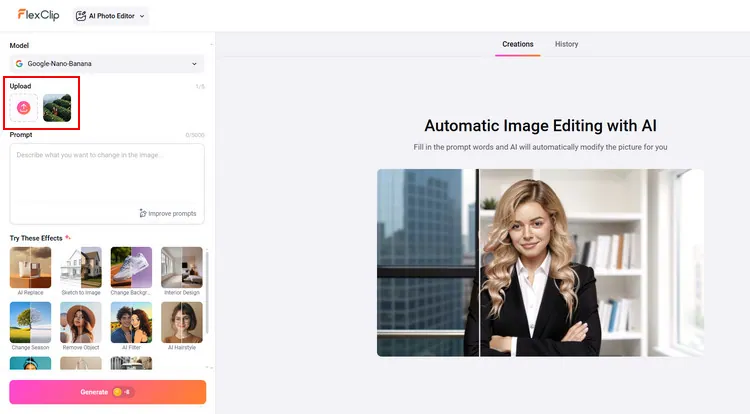Choose the AI Replace effect
The height and width of the screenshot is (414, 750).
coord(30,271)
